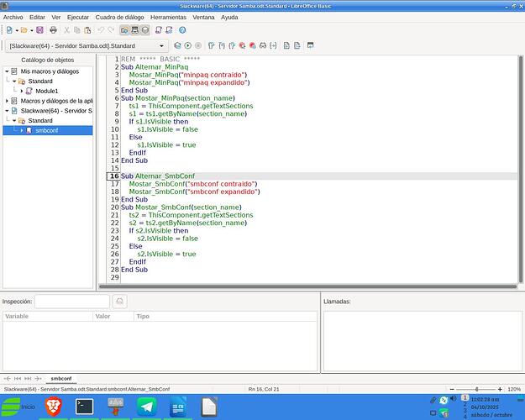Click the Print icon in the toolbar
Viewport: 525px width, 420px height.
tap(53, 30)
